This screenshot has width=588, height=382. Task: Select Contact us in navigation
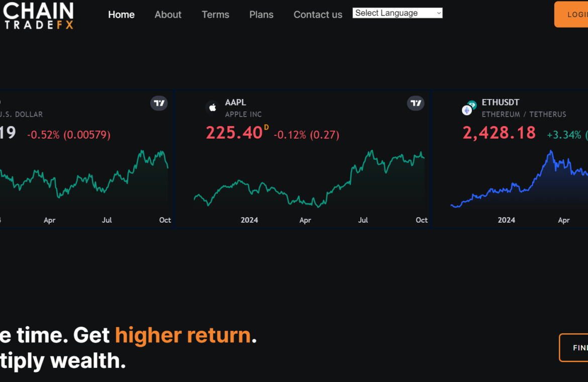[318, 15]
